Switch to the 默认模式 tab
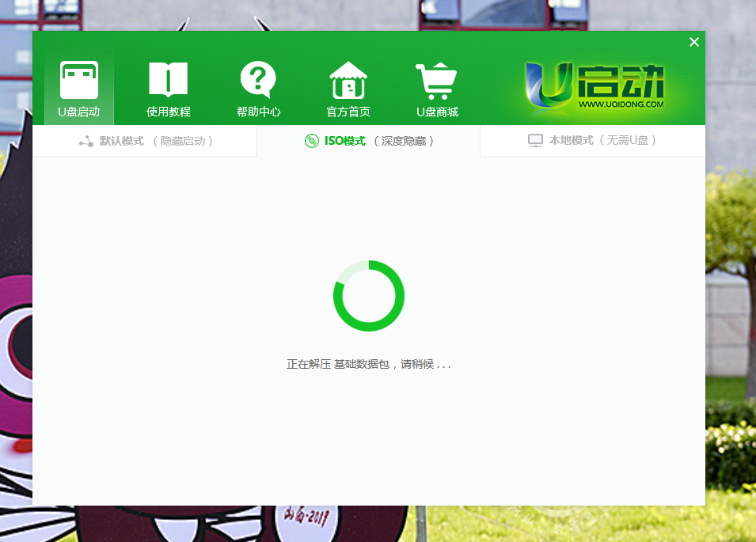 pos(120,141)
